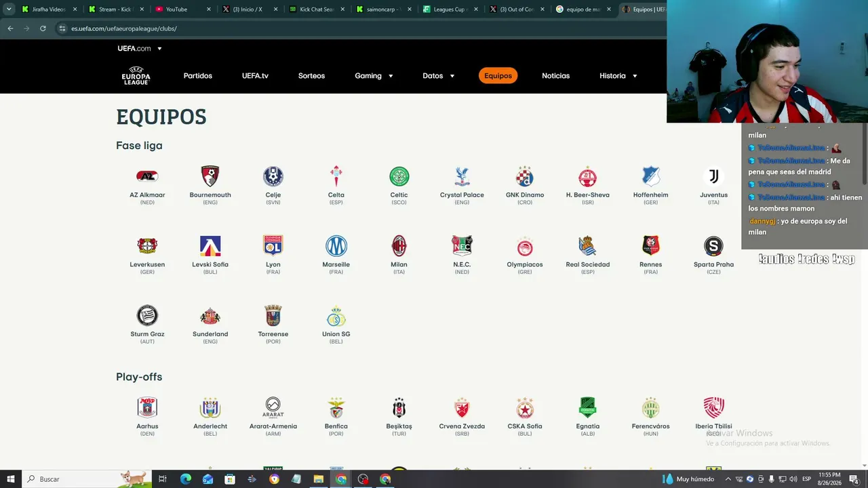Select the Sturm Graz crest
The image size is (868, 488).
coord(147,316)
